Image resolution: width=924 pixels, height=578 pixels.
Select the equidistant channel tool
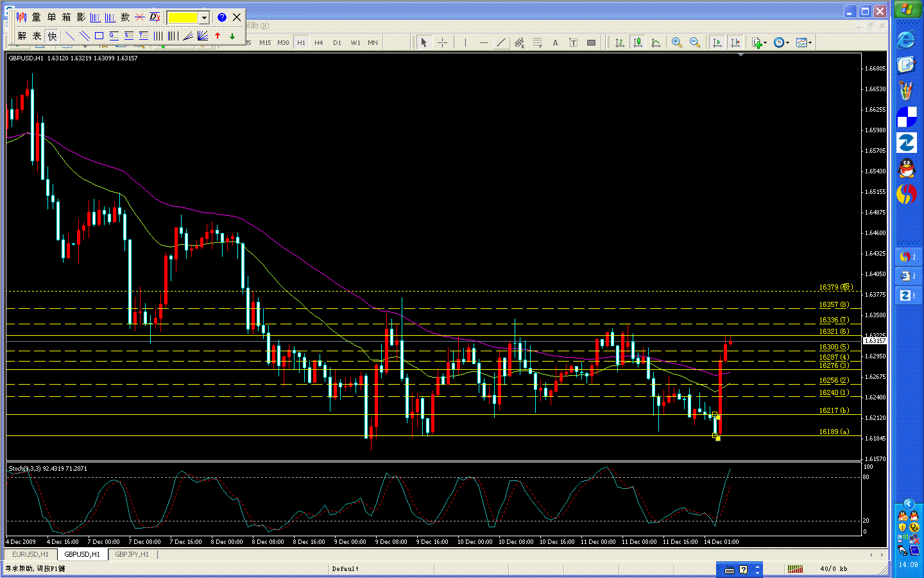point(519,42)
